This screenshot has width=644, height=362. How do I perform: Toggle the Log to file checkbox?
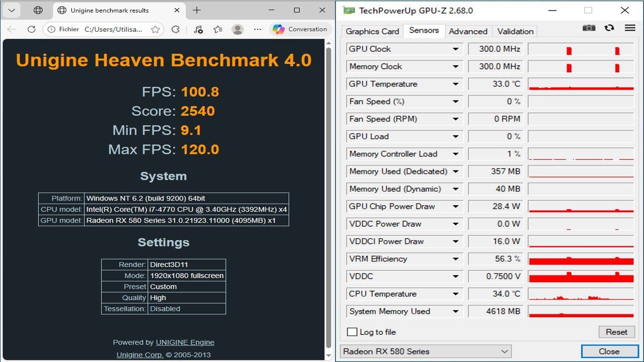click(352, 332)
